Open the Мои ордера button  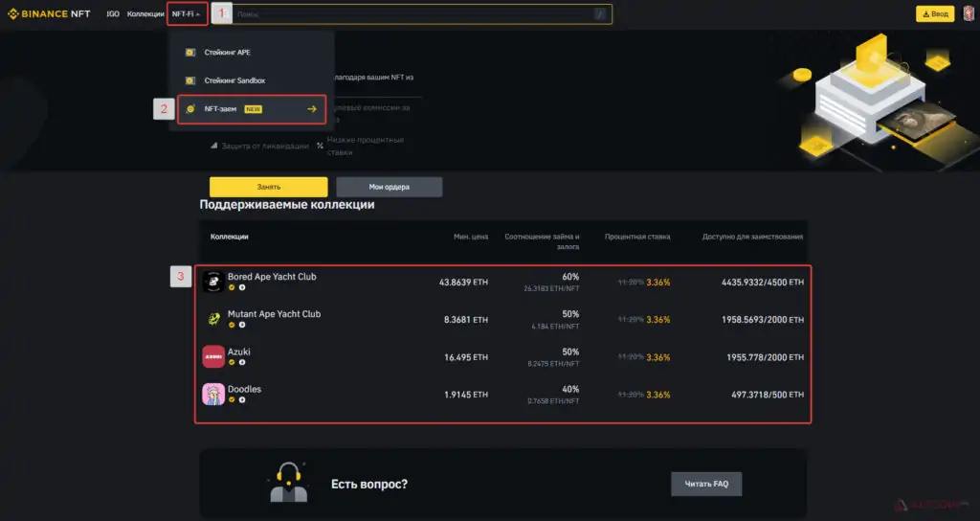[389, 187]
